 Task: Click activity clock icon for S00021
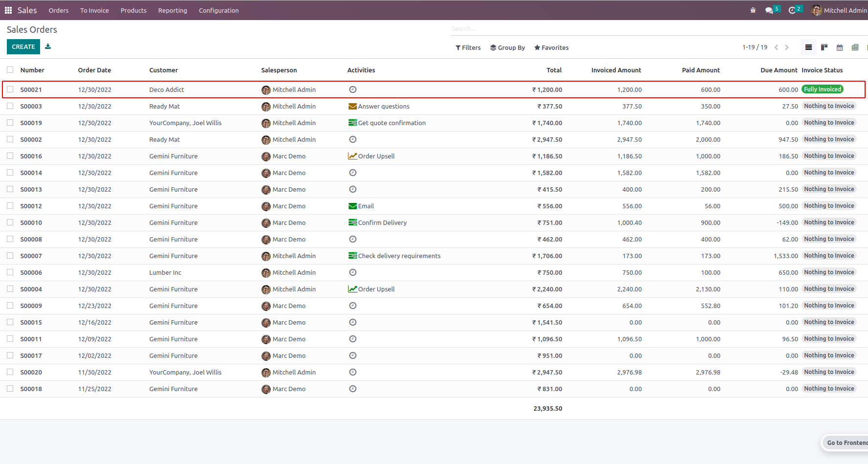click(x=353, y=89)
